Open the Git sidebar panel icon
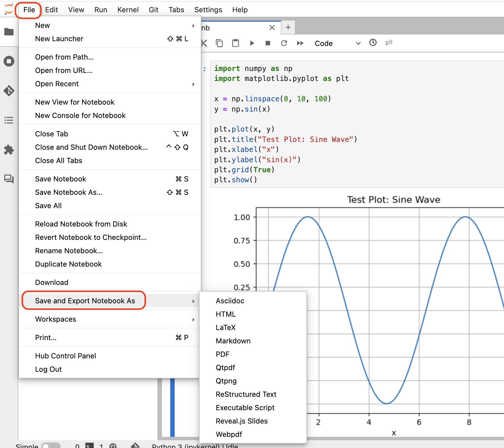 [x=9, y=91]
